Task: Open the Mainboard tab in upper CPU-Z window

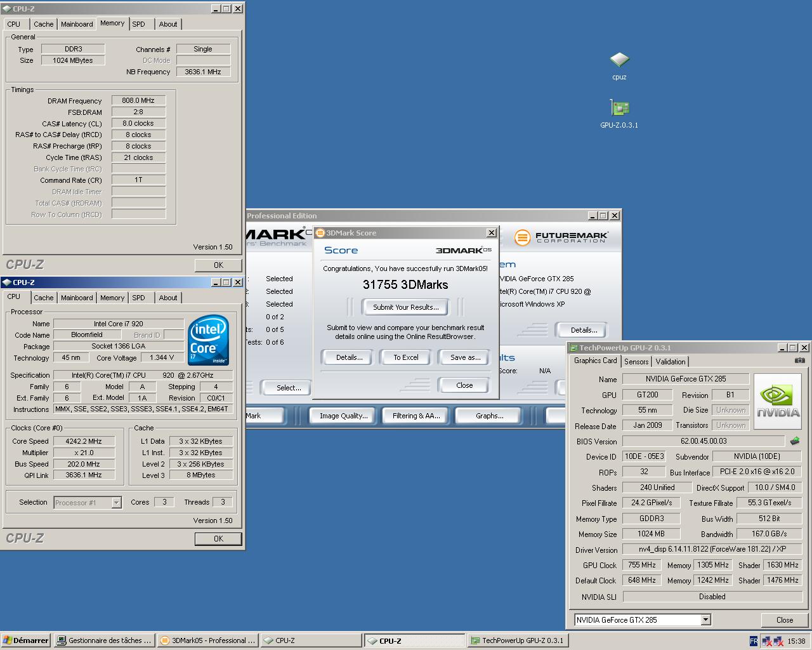Action: pyautogui.click(x=77, y=24)
